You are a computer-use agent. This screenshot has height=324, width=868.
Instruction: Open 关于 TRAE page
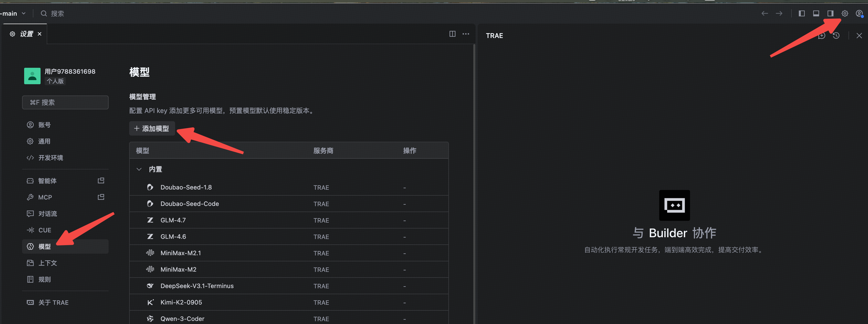tap(53, 302)
